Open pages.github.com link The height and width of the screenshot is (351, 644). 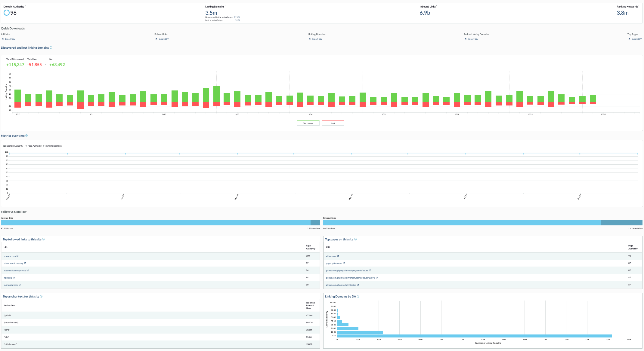pyautogui.click(x=334, y=263)
